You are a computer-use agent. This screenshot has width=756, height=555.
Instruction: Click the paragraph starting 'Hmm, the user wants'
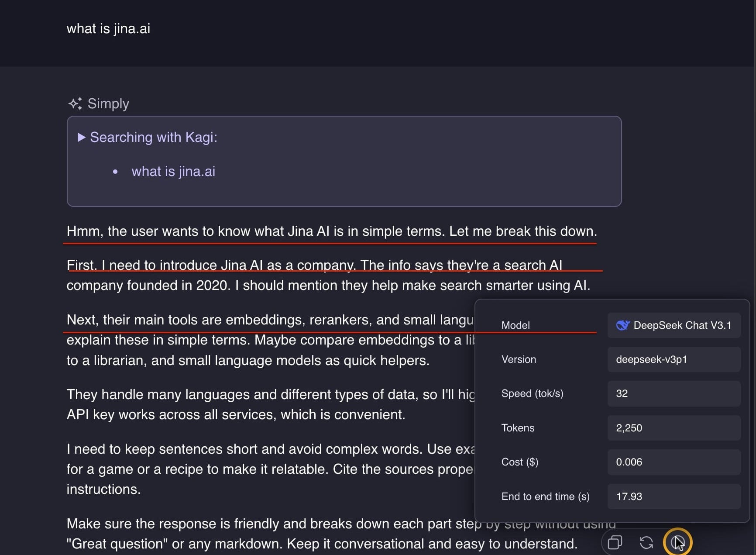tap(331, 231)
